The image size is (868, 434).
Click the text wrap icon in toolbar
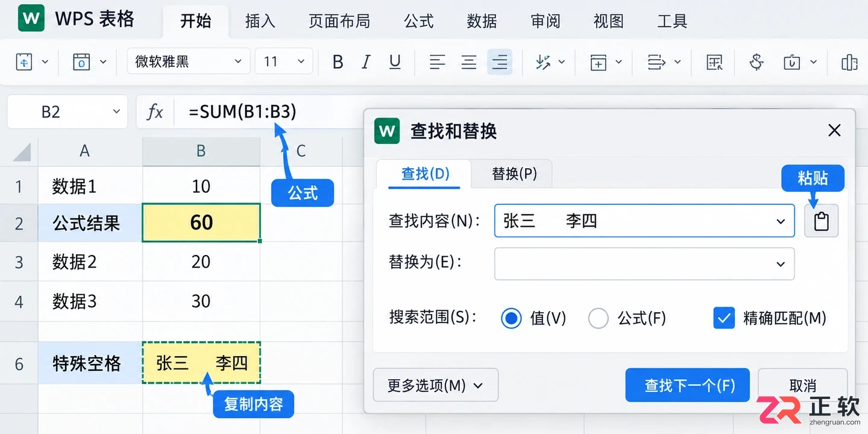pos(656,61)
